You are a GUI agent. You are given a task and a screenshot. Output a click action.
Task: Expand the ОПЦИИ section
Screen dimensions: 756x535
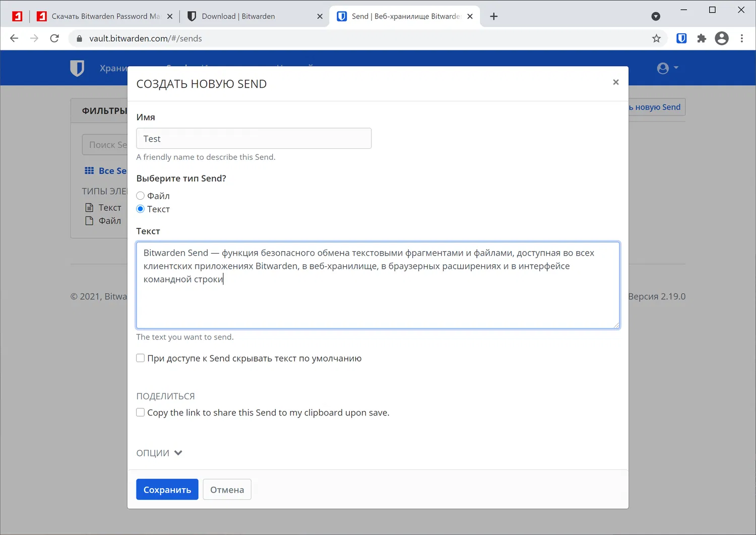coord(159,453)
